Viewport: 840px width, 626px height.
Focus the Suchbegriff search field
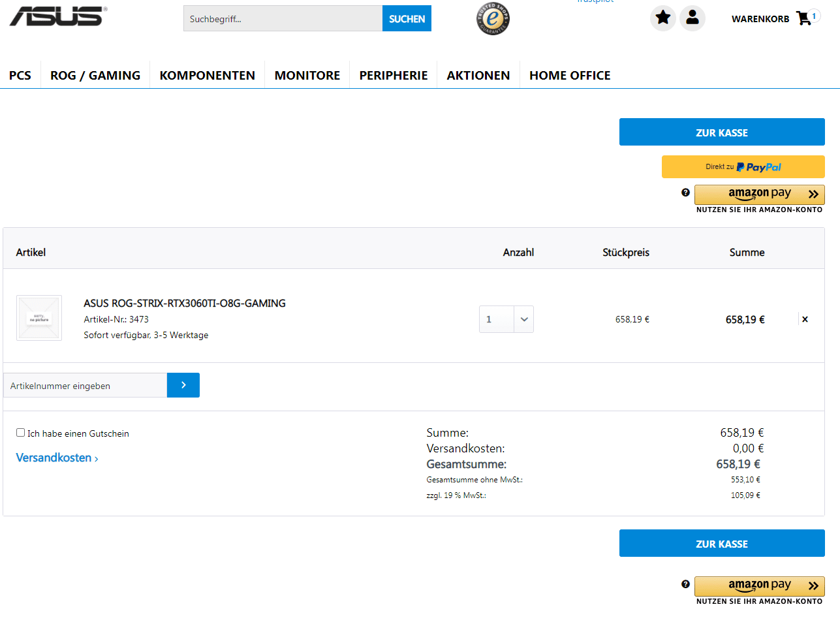coord(283,19)
